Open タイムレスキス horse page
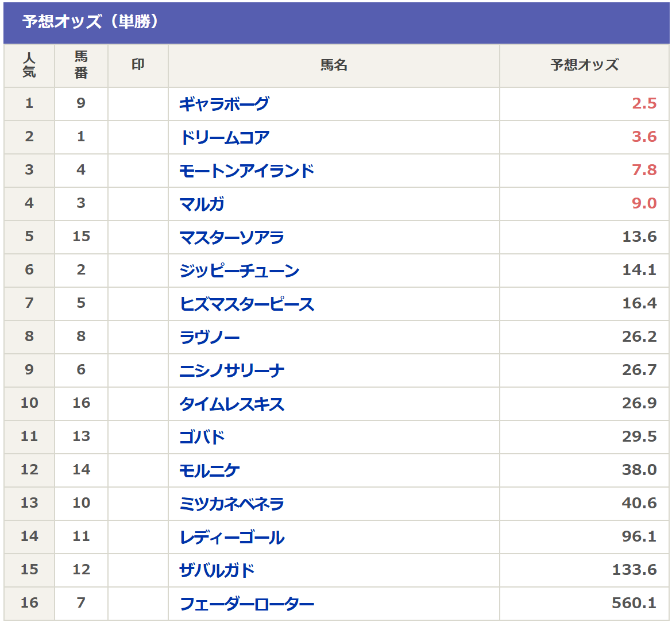 [231, 404]
